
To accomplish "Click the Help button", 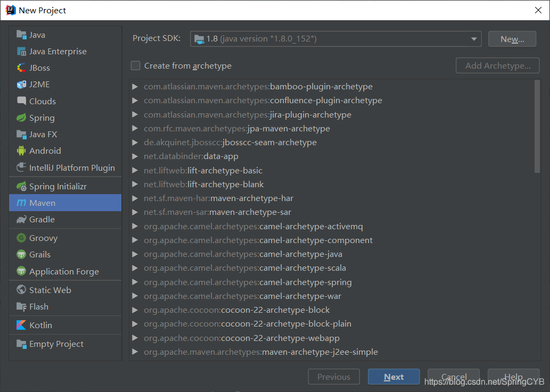I will [513, 377].
